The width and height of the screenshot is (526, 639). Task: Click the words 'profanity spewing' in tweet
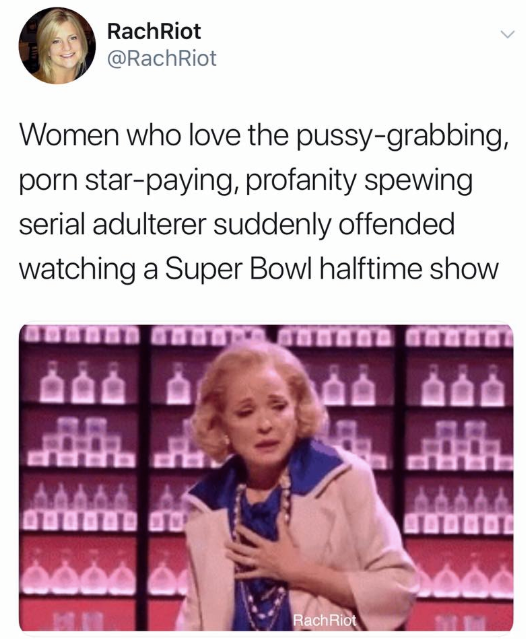359,181
